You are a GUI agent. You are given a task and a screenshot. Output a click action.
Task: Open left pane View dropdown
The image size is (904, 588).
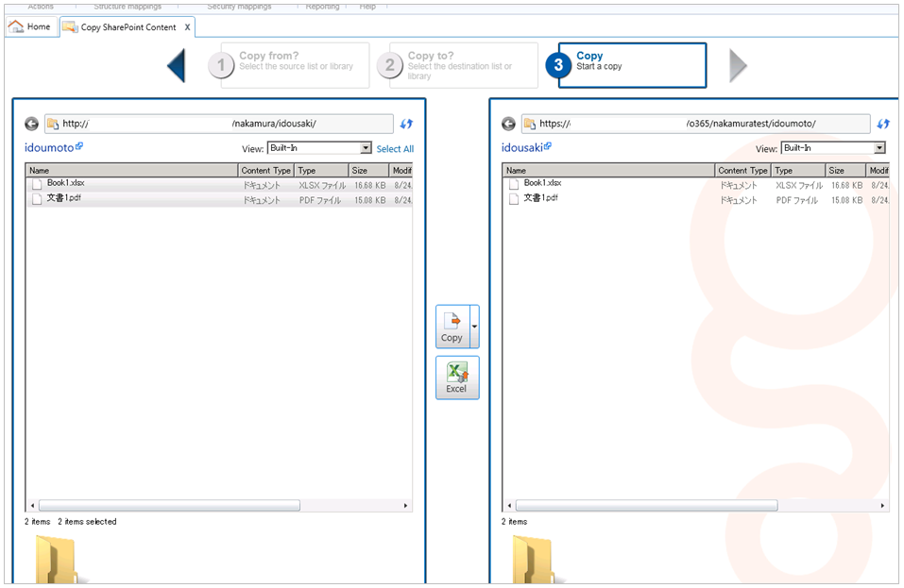(x=367, y=148)
